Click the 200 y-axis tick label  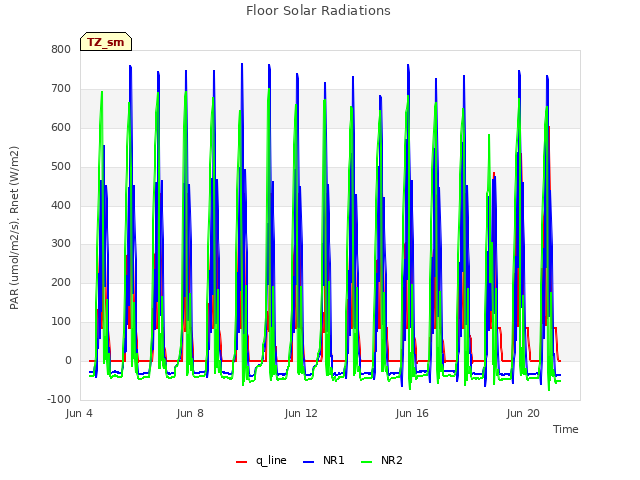tap(61, 282)
